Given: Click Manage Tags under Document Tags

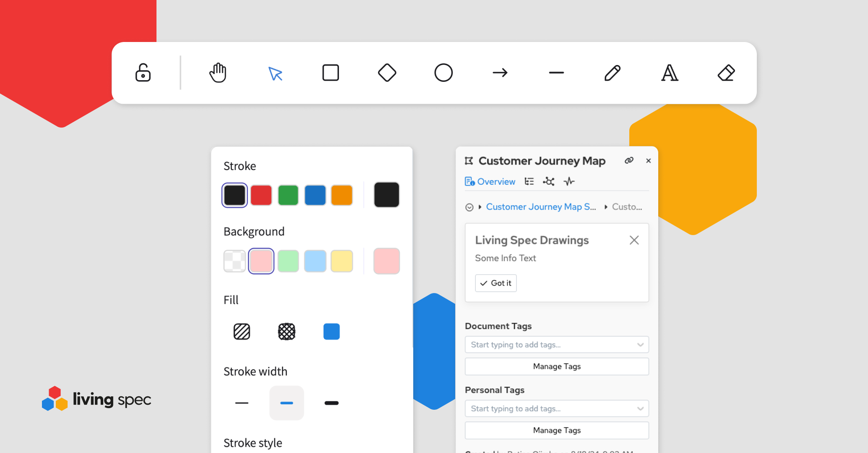Looking at the screenshot, I should (x=557, y=367).
